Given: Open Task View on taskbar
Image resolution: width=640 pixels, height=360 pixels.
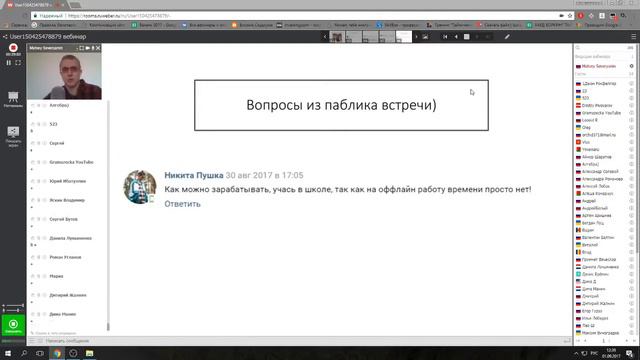Looking at the screenshot, I should coord(40,353).
